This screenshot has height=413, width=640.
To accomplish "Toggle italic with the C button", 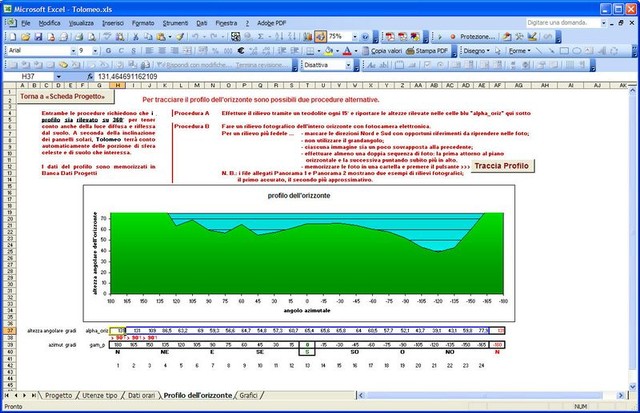I will pyautogui.click(x=121, y=51).
